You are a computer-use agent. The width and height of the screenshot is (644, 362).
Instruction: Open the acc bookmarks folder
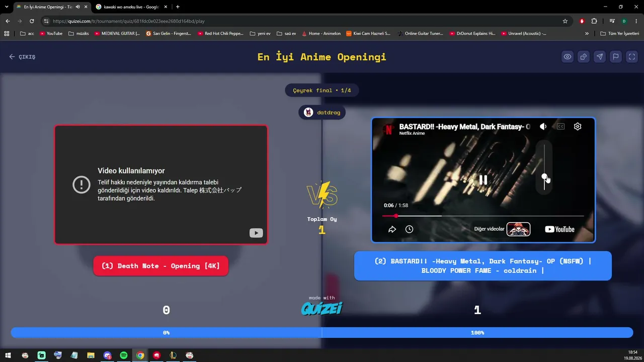point(27,34)
